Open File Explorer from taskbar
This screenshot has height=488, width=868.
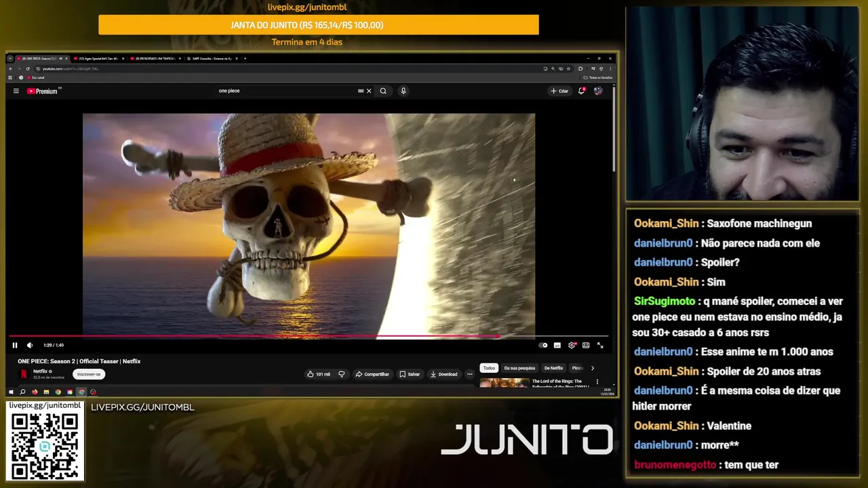[46, 392]
